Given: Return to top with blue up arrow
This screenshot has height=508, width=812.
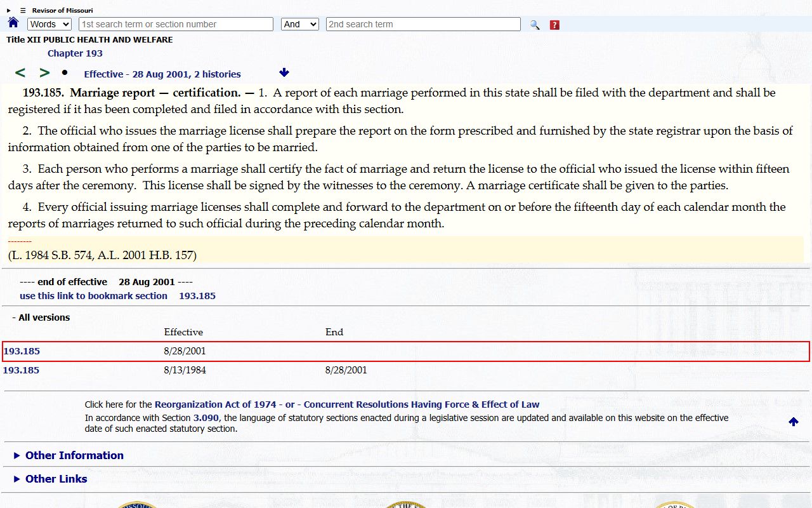Looking at the screenshot, I should pyautogui.click(x=794, y=422).
